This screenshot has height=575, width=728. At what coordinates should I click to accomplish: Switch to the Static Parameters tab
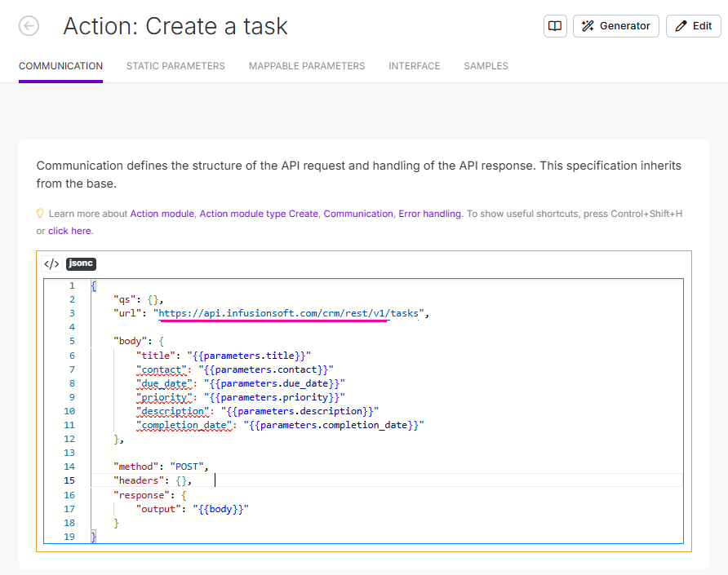point(175,66)
